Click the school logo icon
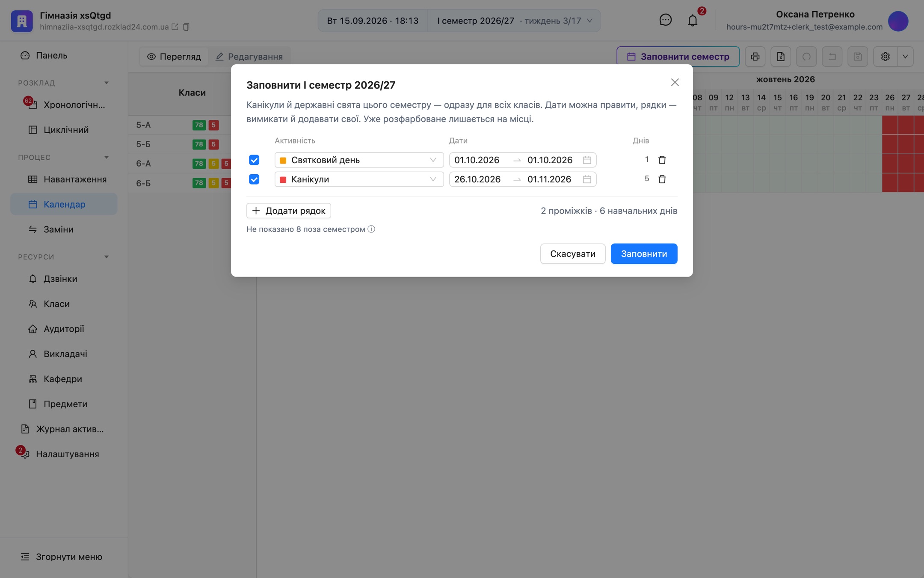Screen dimensions: 924x578 [22, 21]
